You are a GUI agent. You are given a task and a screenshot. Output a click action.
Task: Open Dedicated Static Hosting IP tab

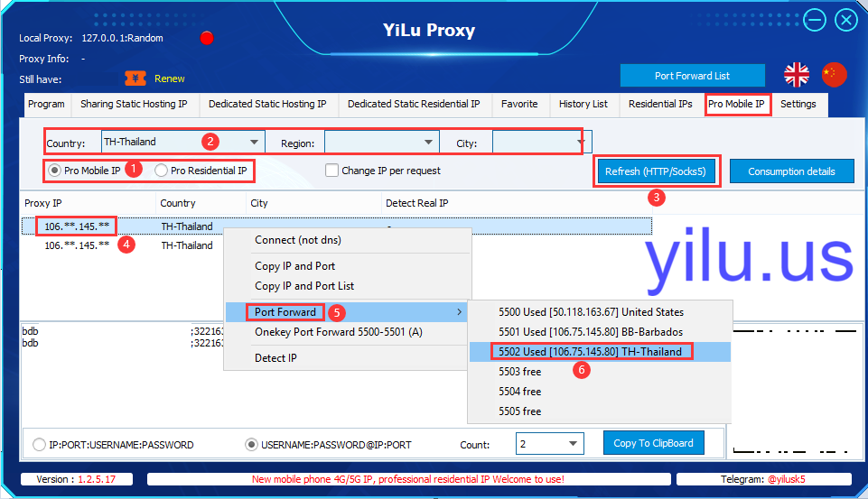(x=267, y=104)
